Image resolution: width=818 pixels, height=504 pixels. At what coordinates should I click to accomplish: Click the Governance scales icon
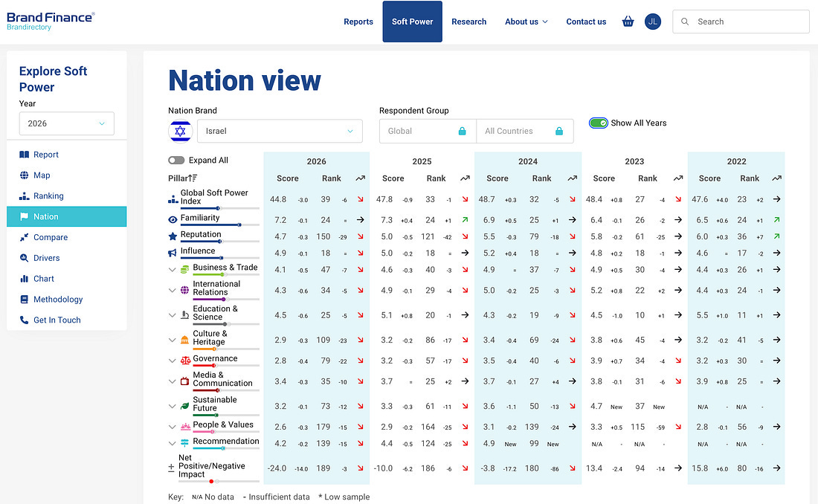coord(185,361)
